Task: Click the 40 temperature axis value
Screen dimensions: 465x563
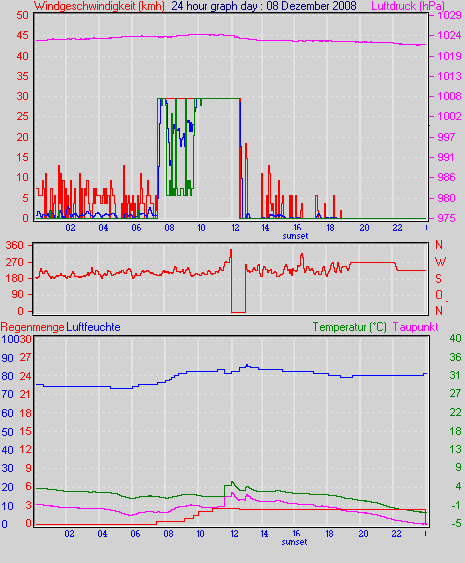Action: click(x=455, y=338)
